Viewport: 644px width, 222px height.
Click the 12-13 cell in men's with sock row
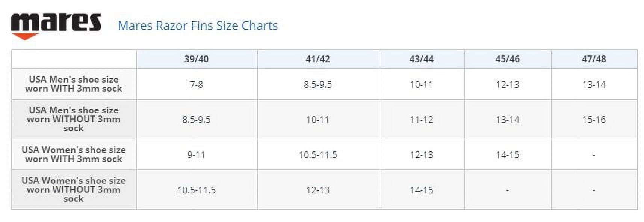point(508,84)
